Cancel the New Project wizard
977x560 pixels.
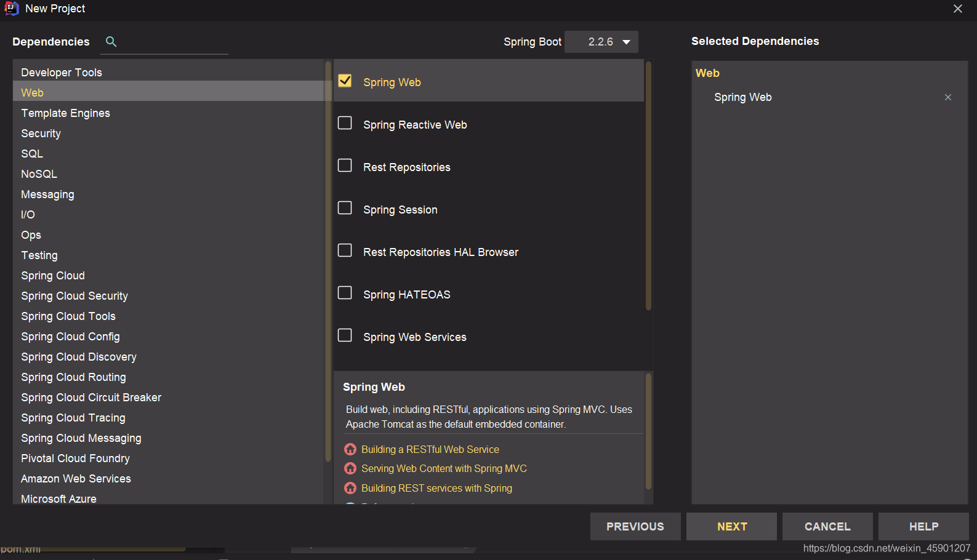pyautogui.click(x=827, y=527)
